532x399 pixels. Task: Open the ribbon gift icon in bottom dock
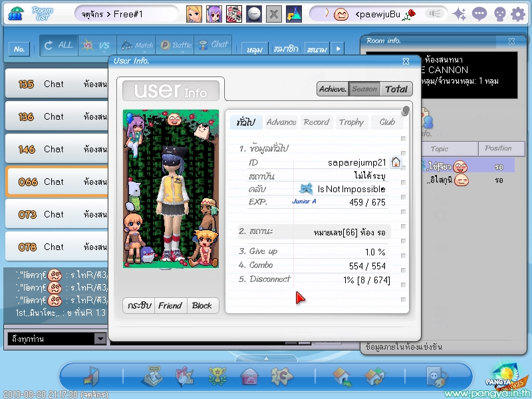(x=185, y=376)
